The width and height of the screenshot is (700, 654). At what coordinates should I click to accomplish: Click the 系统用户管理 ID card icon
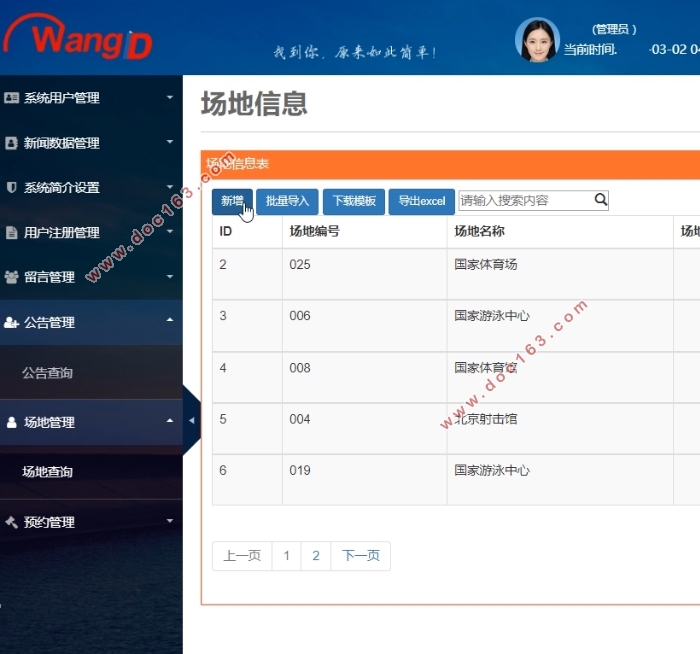[x=12, y=97]
